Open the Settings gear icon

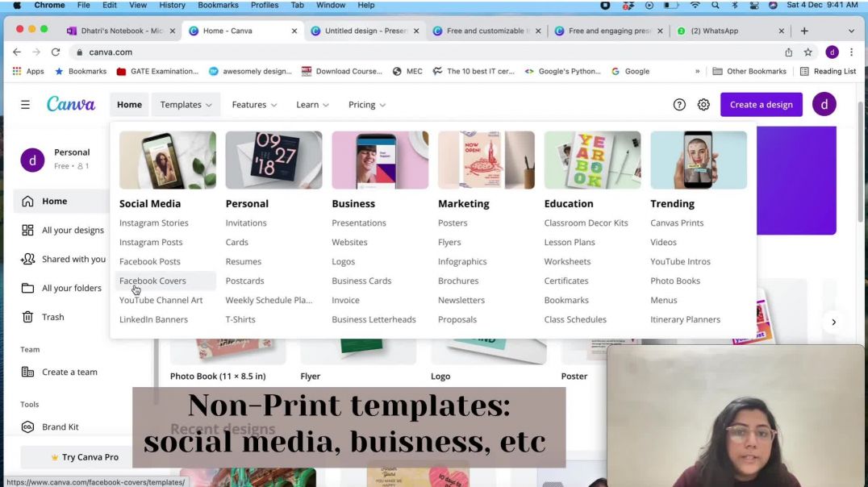(x=703, y=105)
